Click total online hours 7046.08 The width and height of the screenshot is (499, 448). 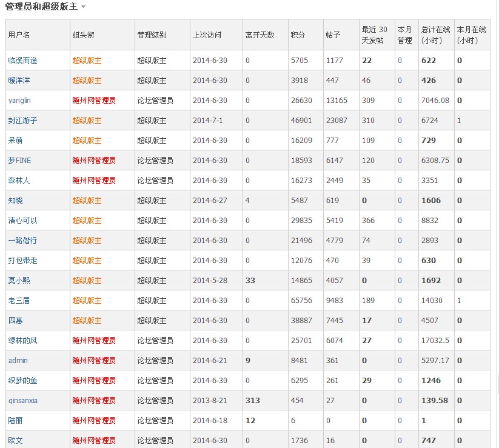point(435,101)
